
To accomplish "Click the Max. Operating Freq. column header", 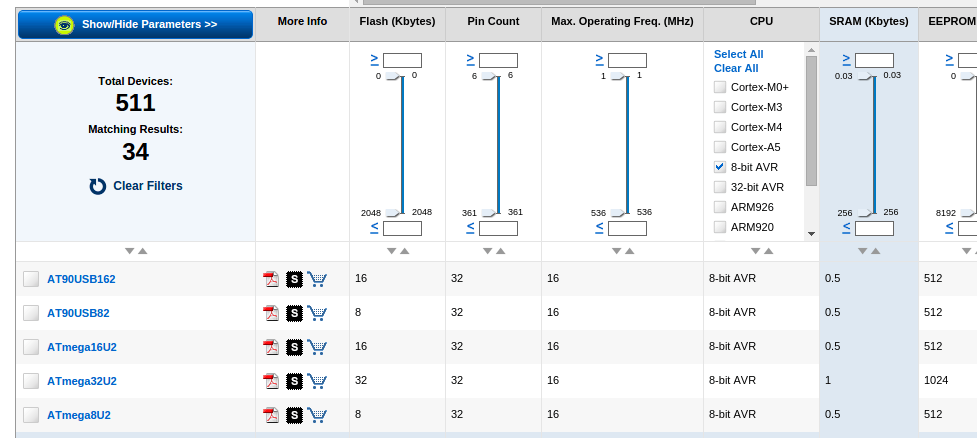I will tap(623, 21).
